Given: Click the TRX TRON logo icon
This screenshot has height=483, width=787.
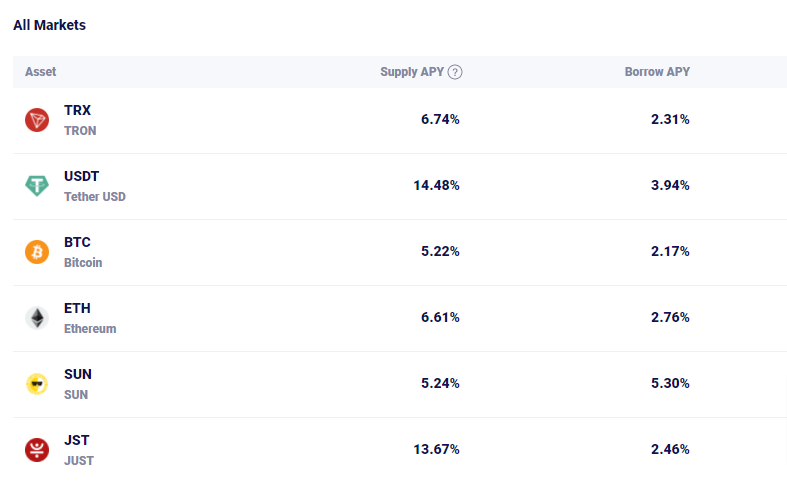Looking at the screenshot, I should [x=37, y=120].
